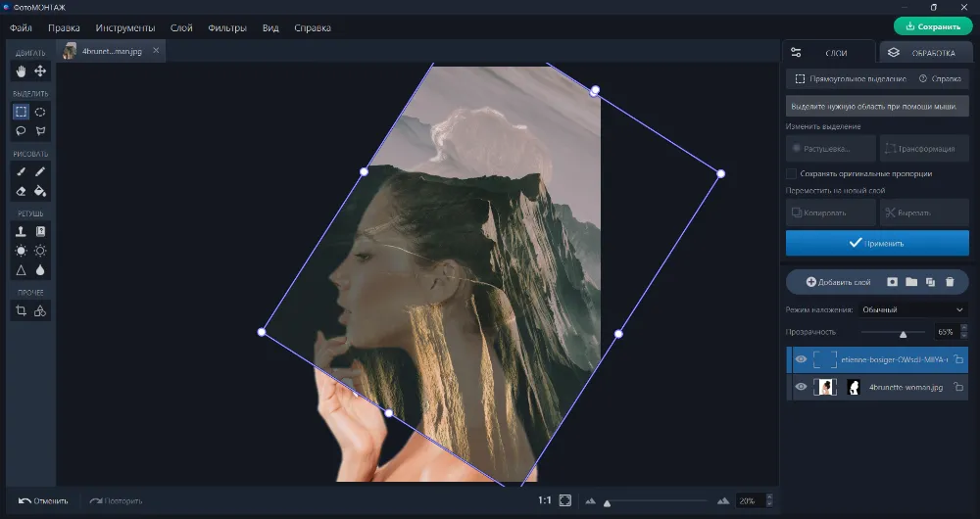Delete layer using trash icon
The height and width of the screenshot is (519, 980).
pyautogui.click(x=949, y=282)
